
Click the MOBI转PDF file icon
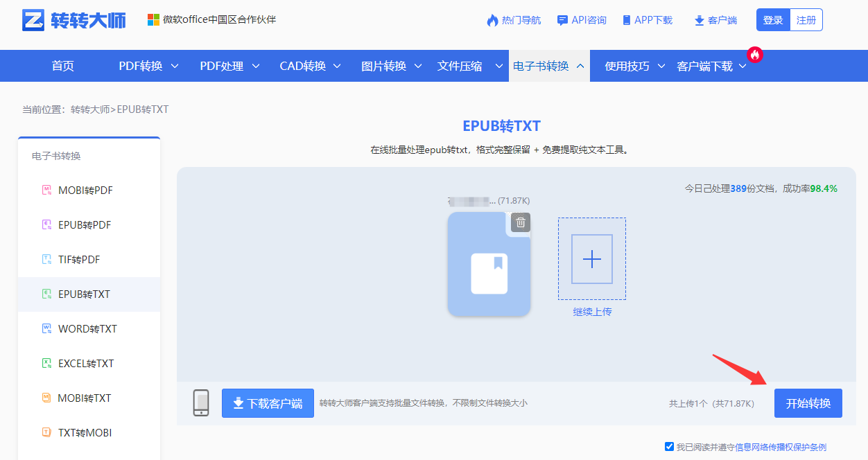47,191
